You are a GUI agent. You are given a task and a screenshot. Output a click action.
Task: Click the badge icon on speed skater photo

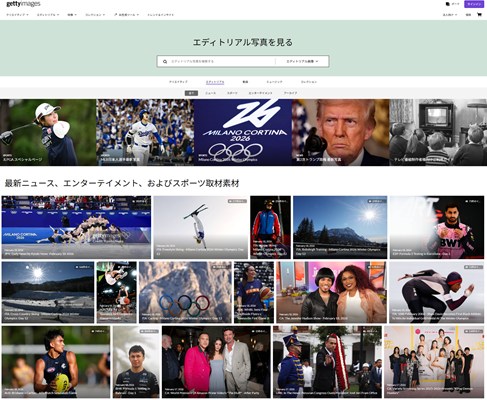tap(474, 267)
